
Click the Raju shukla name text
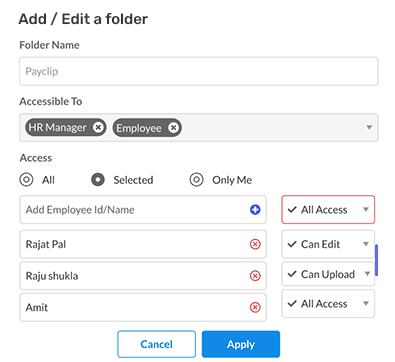(52, 276)
